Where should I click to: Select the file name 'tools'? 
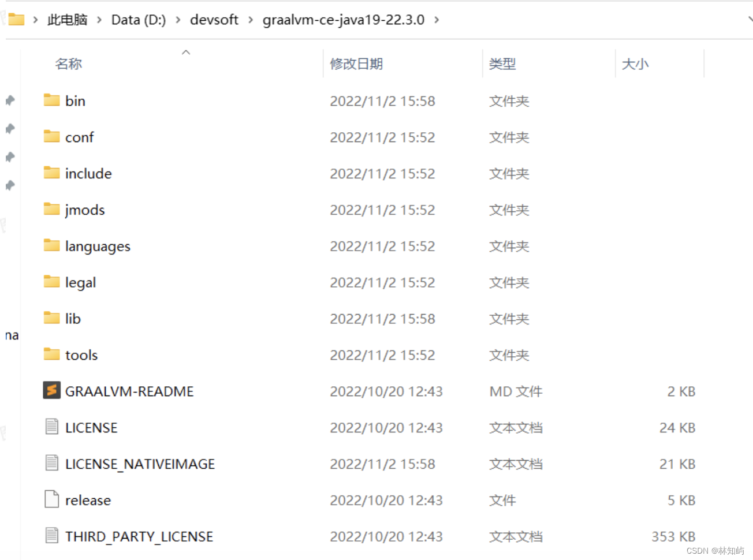[81, 355]
